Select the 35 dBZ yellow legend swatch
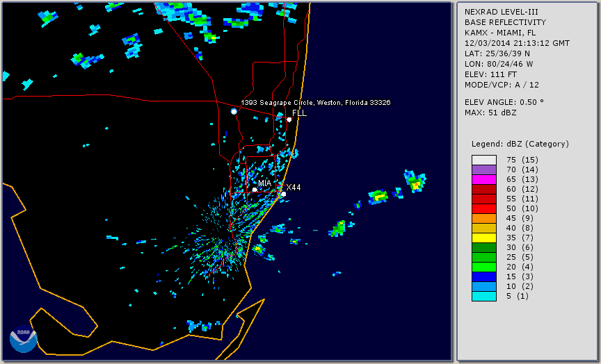This screenshot has width=601, height=364. 484,238
